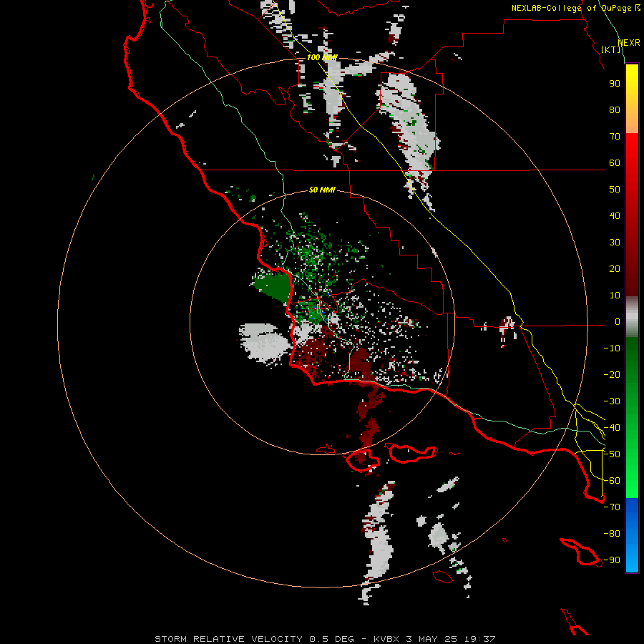Click the -40 value on velocity scale
The image size is (644, 644).
click(x=612, y=428)
